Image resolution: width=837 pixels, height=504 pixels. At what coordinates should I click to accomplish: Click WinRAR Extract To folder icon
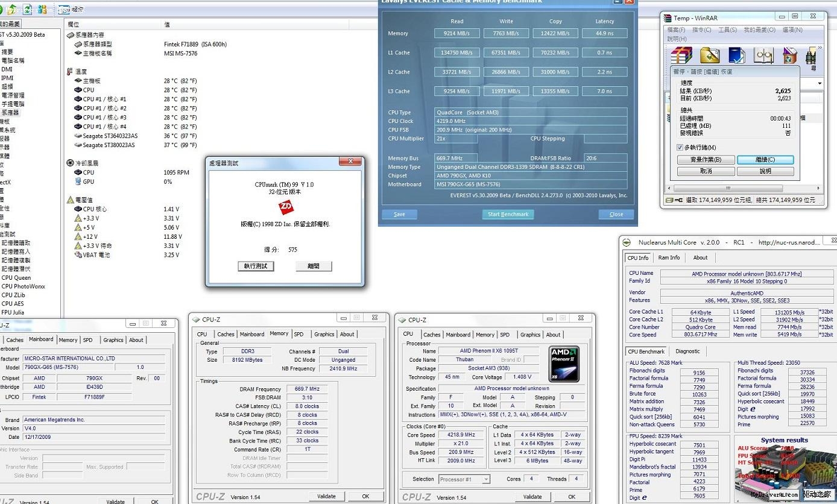click(x=710, y=55)
